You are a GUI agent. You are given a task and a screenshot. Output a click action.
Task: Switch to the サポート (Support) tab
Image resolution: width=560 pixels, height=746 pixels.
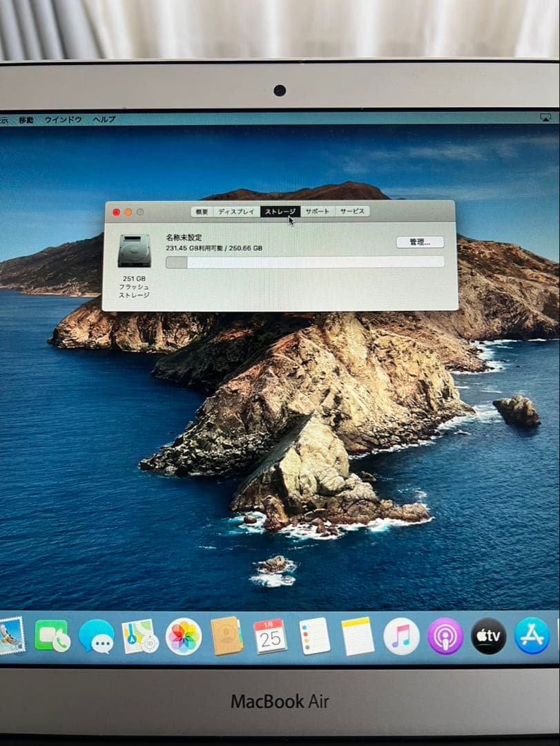316,211
